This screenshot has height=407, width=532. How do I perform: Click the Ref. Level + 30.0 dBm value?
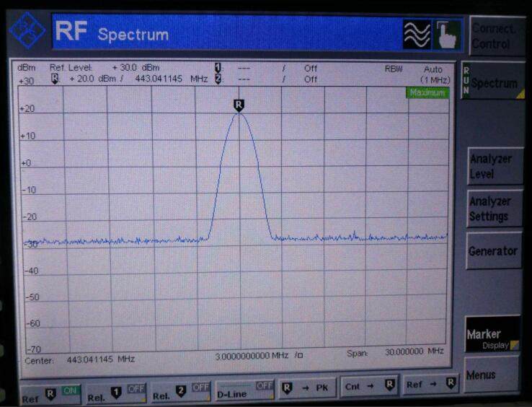136,68
